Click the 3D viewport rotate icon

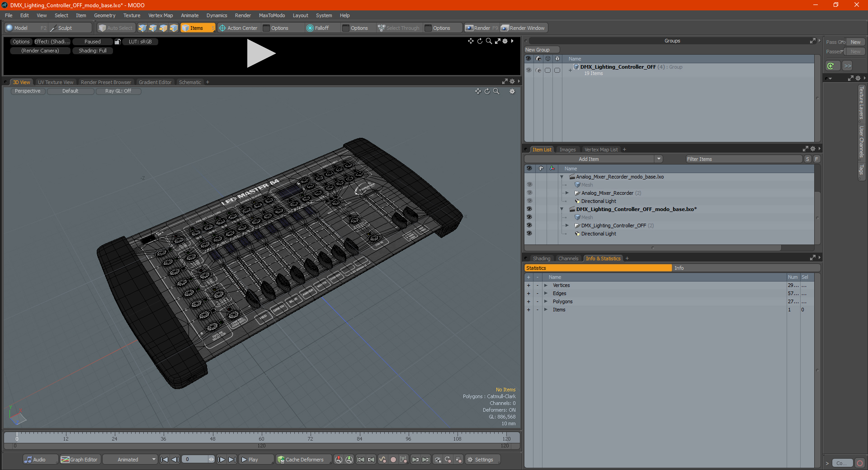click(x=487, y=91)
